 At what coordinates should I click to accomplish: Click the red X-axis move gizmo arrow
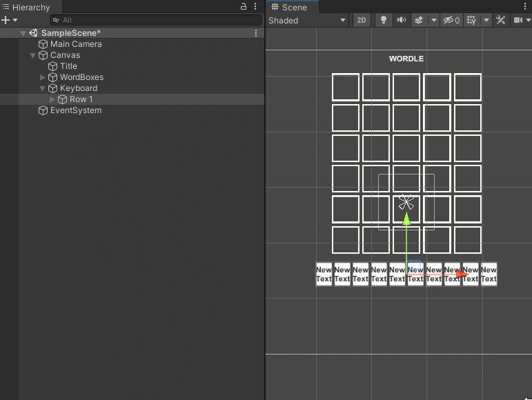point(462,274)
